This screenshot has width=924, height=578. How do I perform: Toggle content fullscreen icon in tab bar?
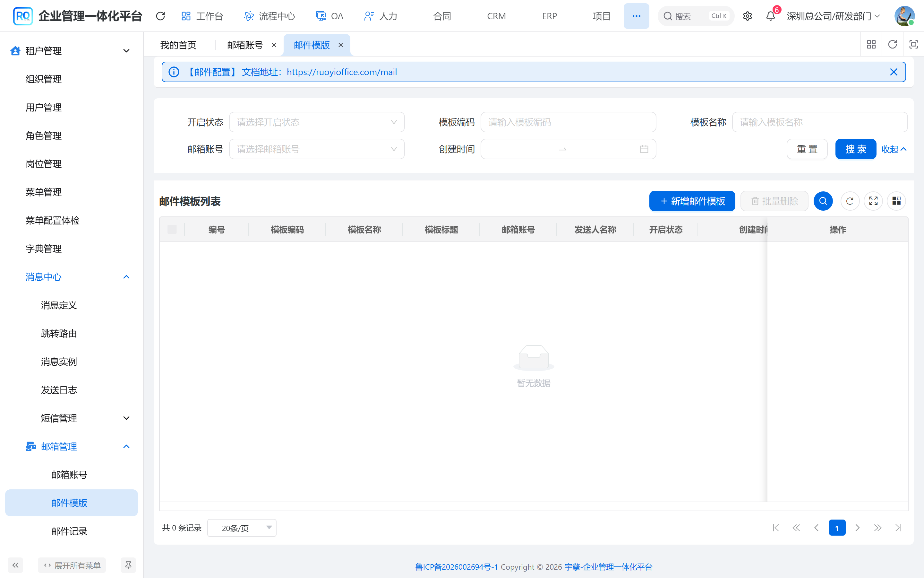click(x=913, y=45)
